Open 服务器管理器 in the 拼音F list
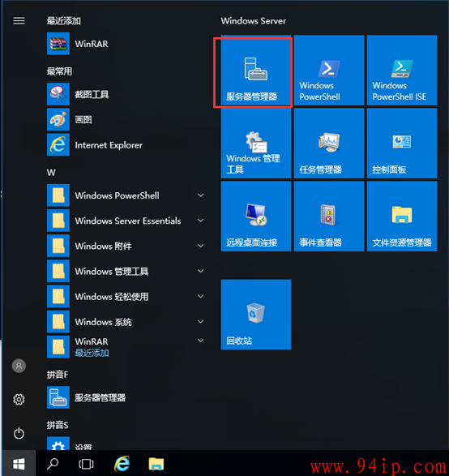 pyautogui.click(x=126, y=397)
